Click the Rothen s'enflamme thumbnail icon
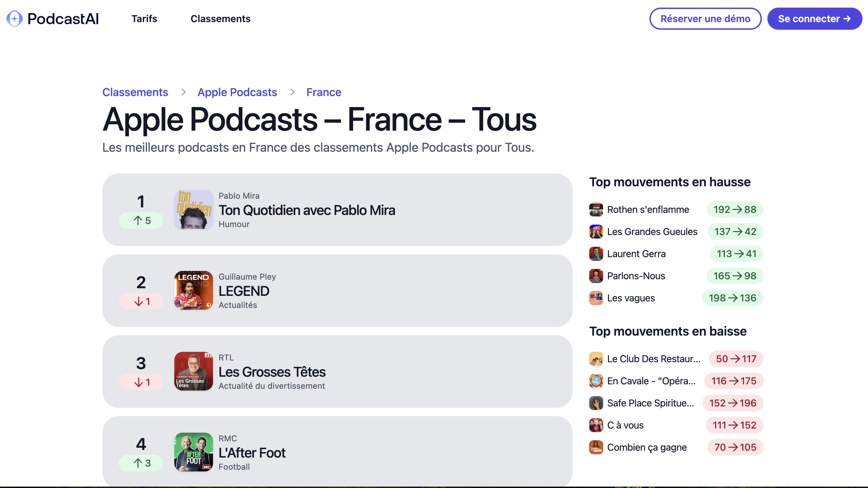Viewport: 868px width, 488px height. pos(596,209)
